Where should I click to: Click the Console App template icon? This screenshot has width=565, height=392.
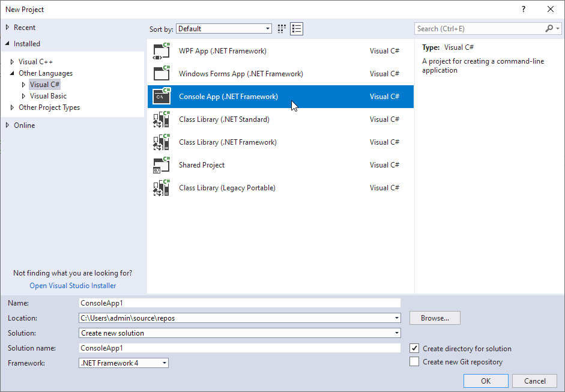coord(162,97)
